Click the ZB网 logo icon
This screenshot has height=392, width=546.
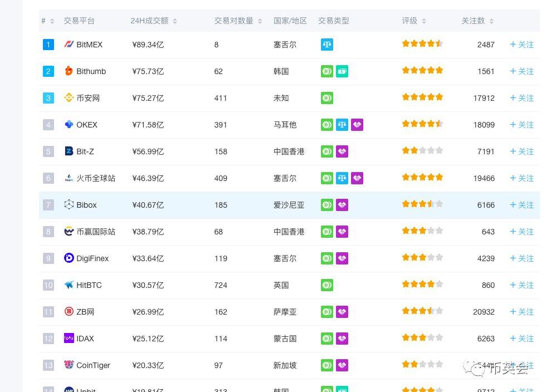[x=69, y=312]
